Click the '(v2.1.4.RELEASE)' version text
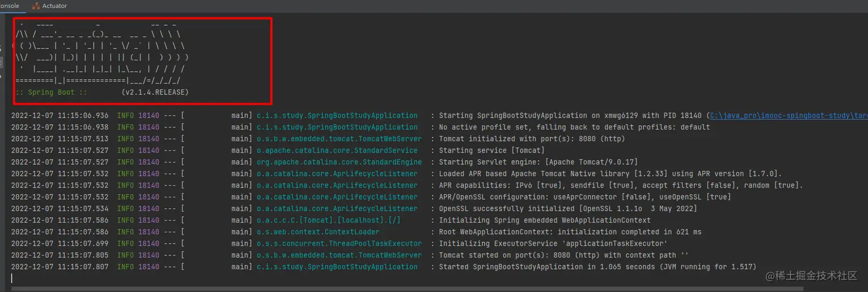 coord(155,92)
